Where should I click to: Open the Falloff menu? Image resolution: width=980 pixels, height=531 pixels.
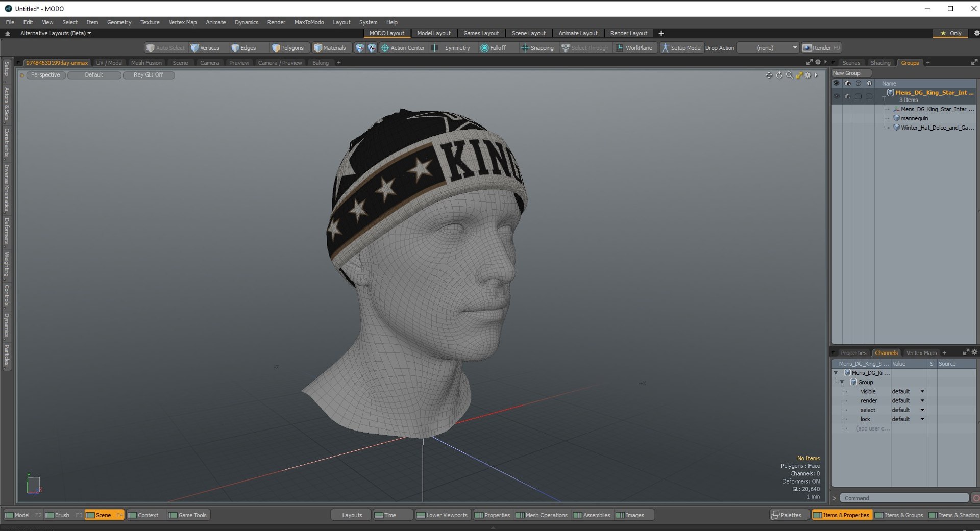pos(493,48)
